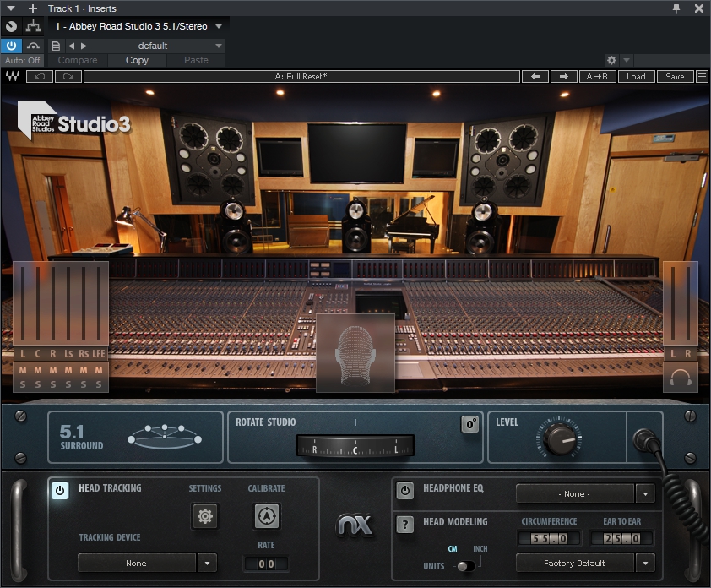Viewport: 711px width, 588px height.
Task: Click the Calibrate compass icon
Action: [266, 516]
